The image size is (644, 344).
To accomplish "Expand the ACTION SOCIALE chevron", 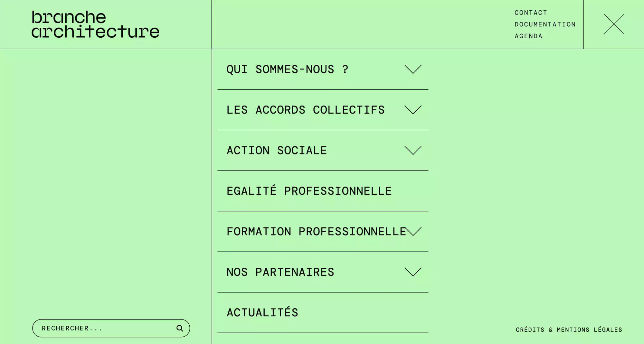I will pyautogui.click(x=413, y=150).
